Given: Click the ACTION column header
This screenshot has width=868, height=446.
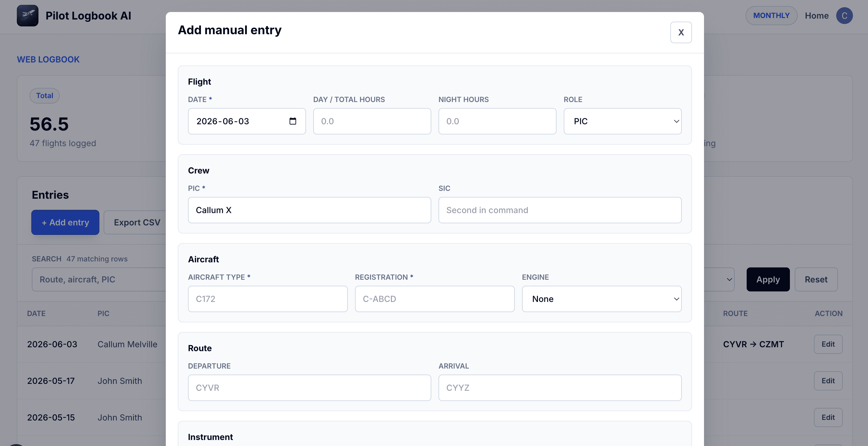Looking at the screenshot, I should [829, 313].
